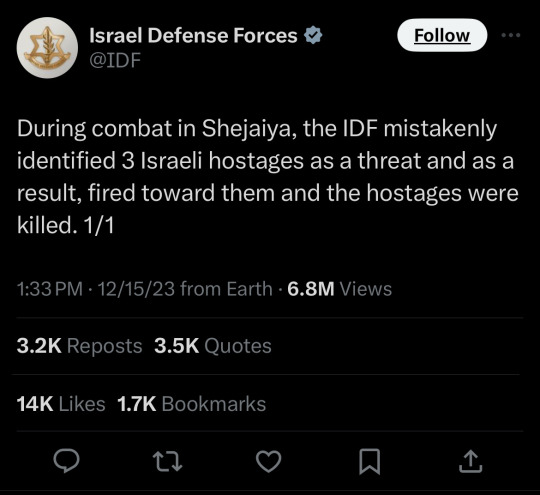
Task: Click the '1/1' thread indicator text
Action: coord(98,226)
